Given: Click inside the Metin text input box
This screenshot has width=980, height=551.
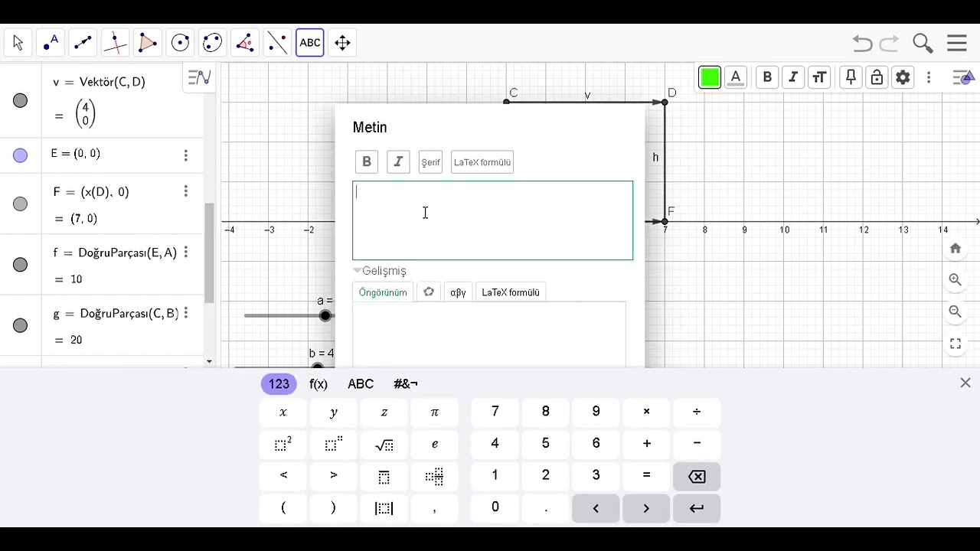Looking at the screenshot, I should pyautogui.click(x=492, y=220).
